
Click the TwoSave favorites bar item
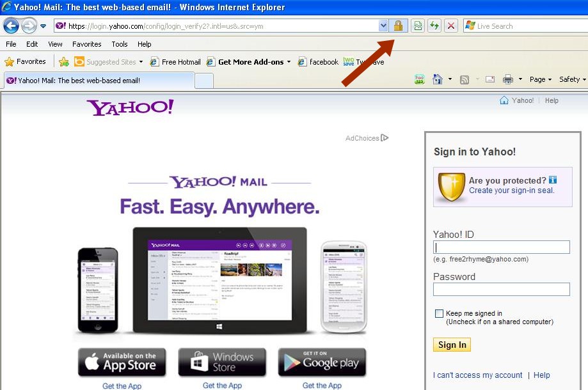point(363,62)
